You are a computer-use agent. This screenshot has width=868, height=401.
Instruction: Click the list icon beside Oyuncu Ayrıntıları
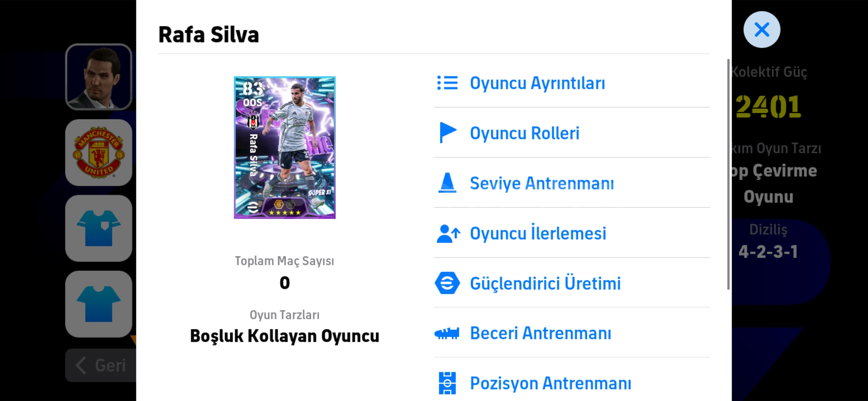tap(447, 83)
